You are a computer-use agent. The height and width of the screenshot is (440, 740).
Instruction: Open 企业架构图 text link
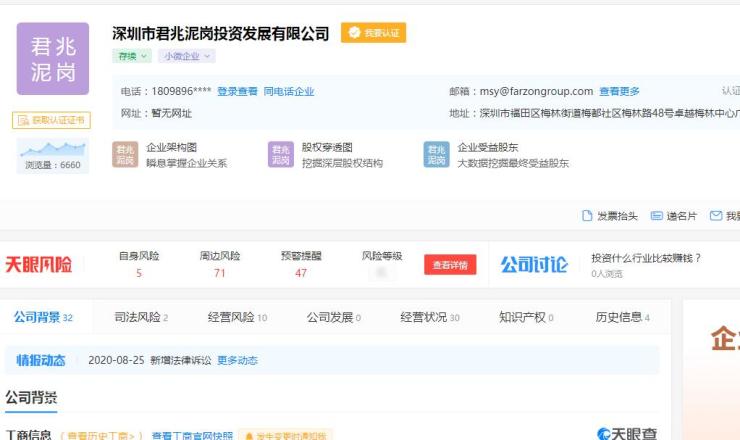click(x=171, y=147)
